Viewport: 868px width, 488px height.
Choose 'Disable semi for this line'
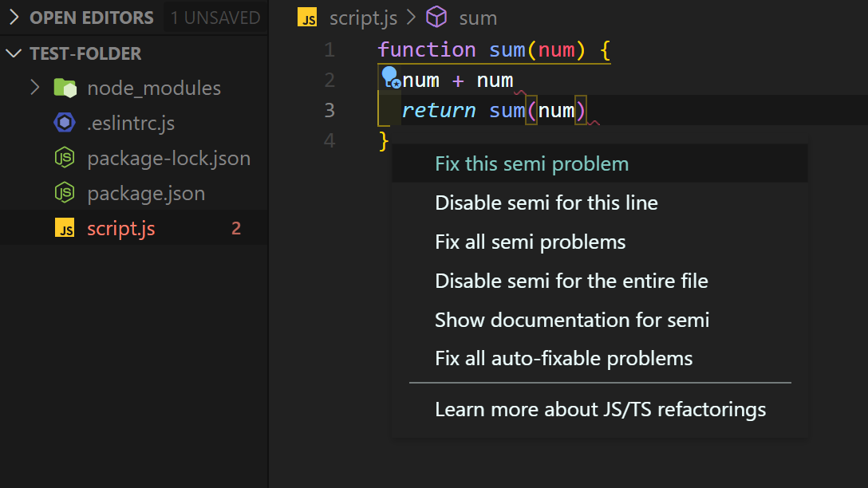pyautogui.click(x=546, y=203)
